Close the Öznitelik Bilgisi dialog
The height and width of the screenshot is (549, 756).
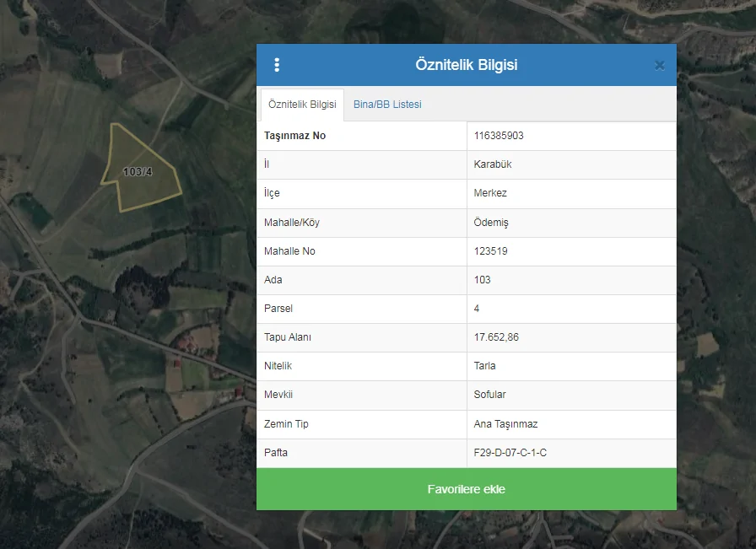click(659, 65)
